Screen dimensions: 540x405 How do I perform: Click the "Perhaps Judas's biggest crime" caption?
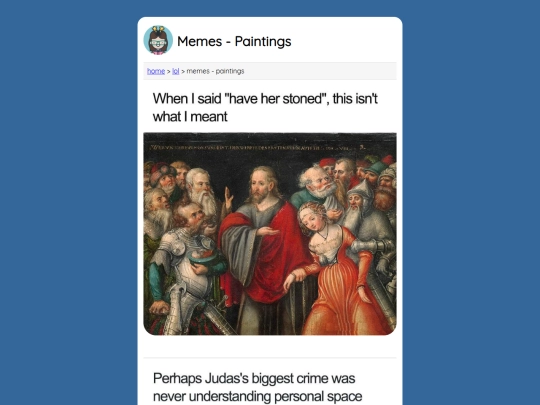[258, 387]
